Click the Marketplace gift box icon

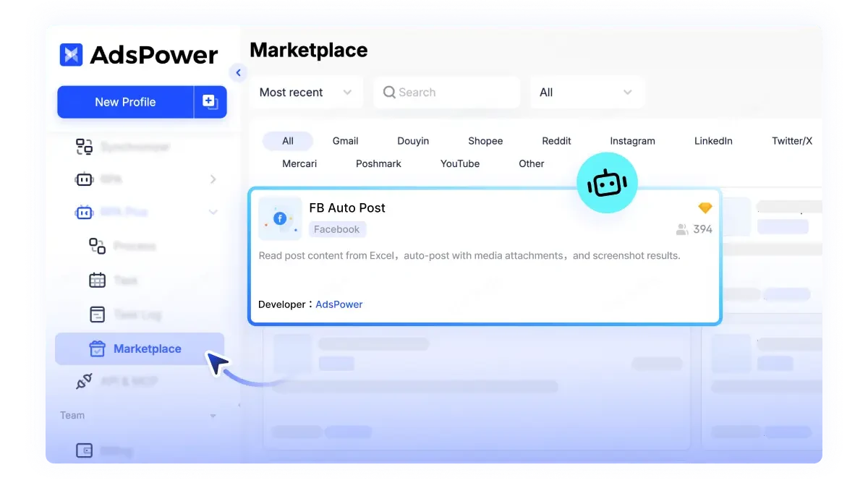pos(97,348)
